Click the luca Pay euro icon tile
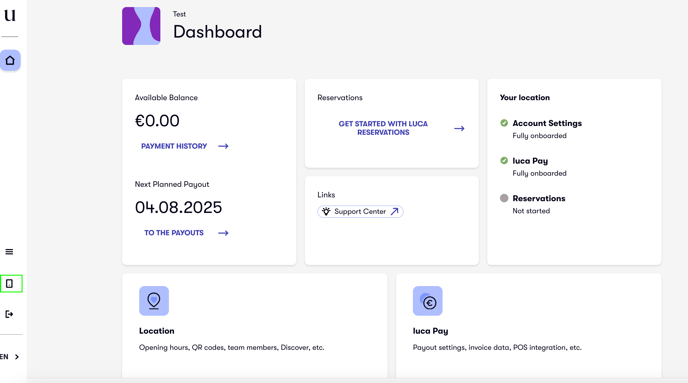688x383 pixels. (428, 301)
